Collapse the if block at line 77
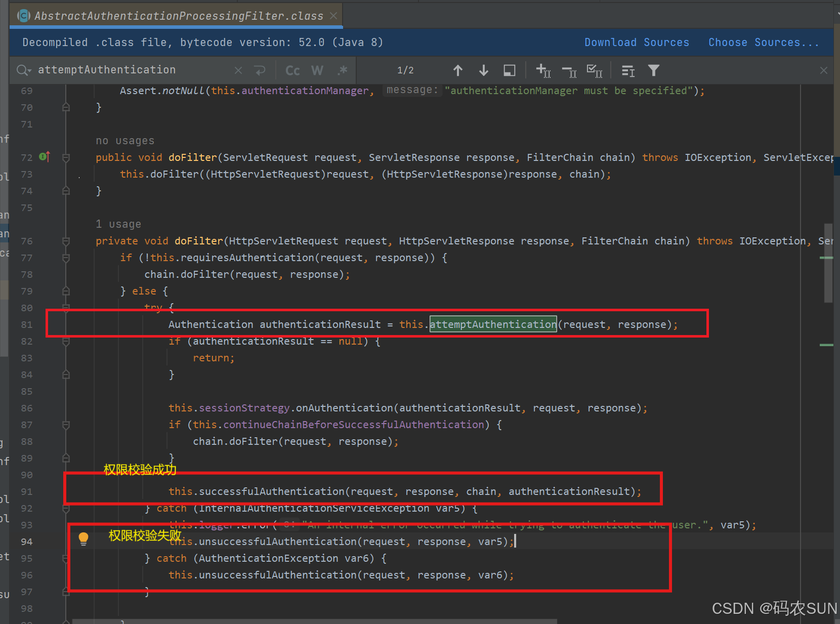 [x=66, y=258]
